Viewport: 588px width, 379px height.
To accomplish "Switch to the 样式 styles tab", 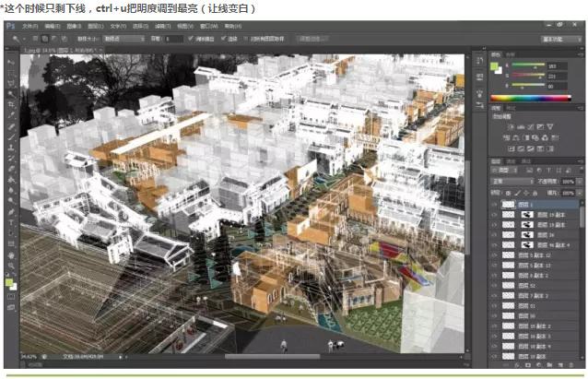I will pyautogui.click(x=510, y=108).
